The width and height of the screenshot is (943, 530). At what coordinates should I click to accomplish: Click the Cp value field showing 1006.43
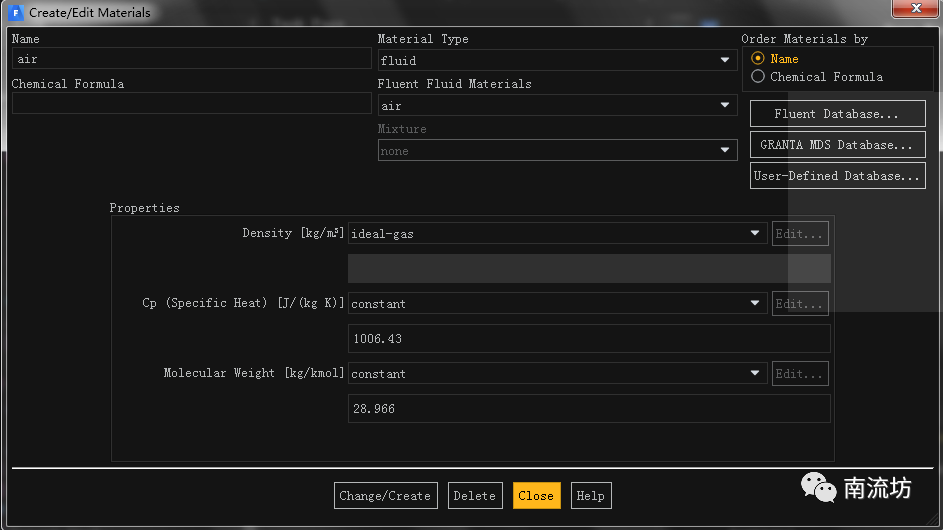point(588,339)
